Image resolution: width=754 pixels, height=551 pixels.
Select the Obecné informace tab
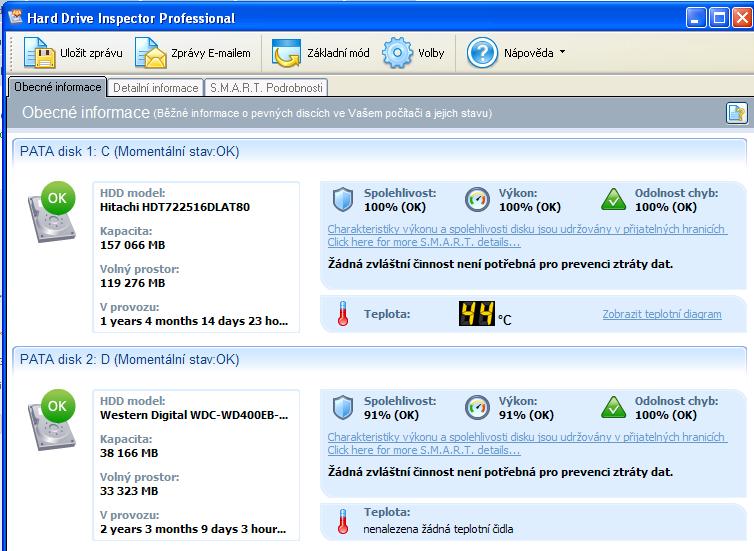click(57, 88)
